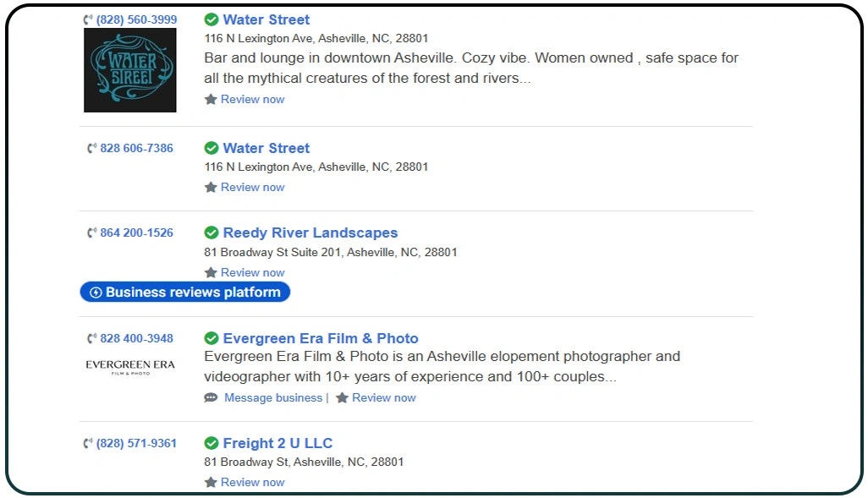The image size is (868, 498).
Task: Open the Reedy River Landscapes listing
Action: (x=310, y=233)
